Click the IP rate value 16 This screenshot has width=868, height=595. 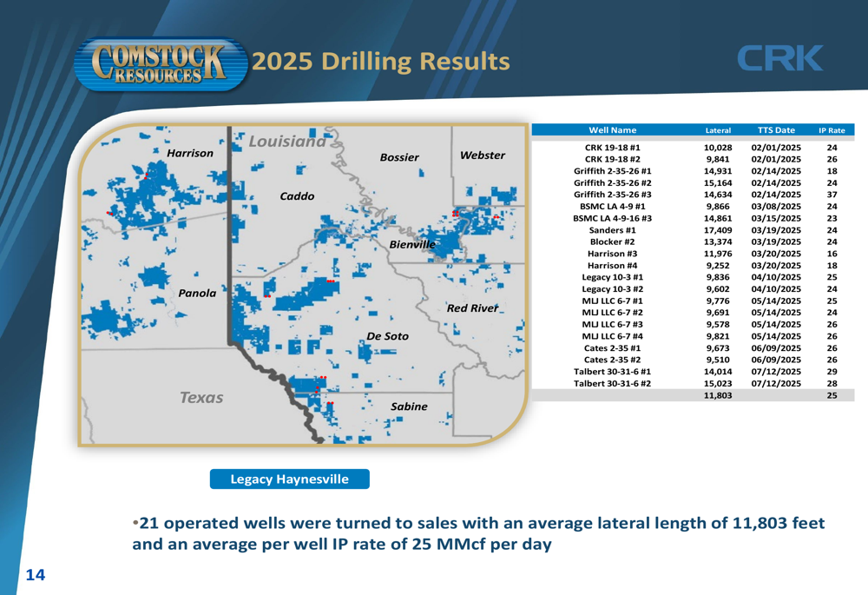[x=832, y=254]
